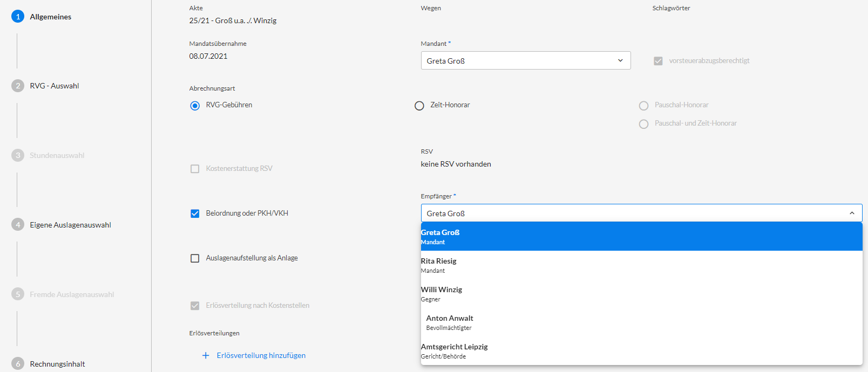Click the Erlösverteilungen heading
This screenshot has width=868, height=372.
point(214,333)
